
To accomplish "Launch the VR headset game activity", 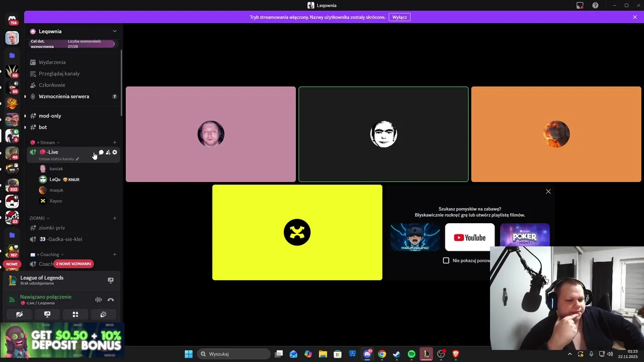I will (x=415, y=237).
